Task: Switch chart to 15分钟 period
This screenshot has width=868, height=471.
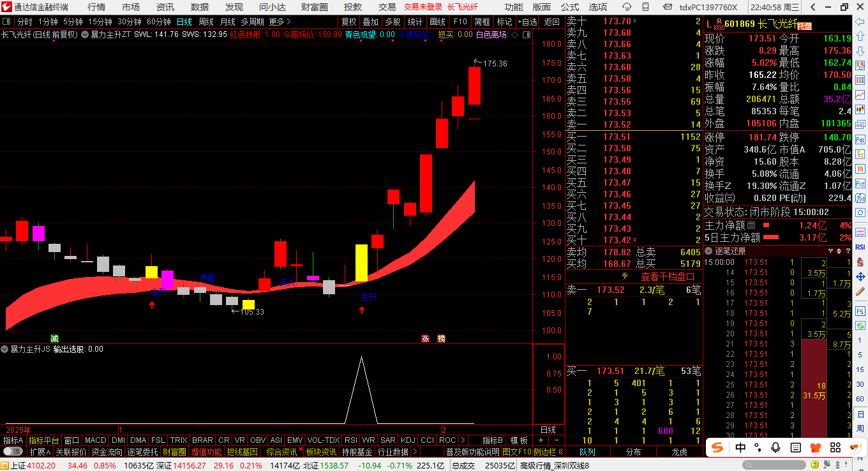Action: tap(100, 22)
